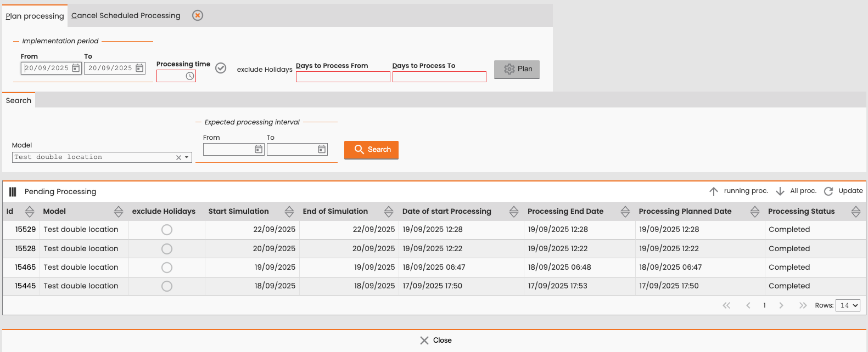Sort table by Model column

click(119, 212)
